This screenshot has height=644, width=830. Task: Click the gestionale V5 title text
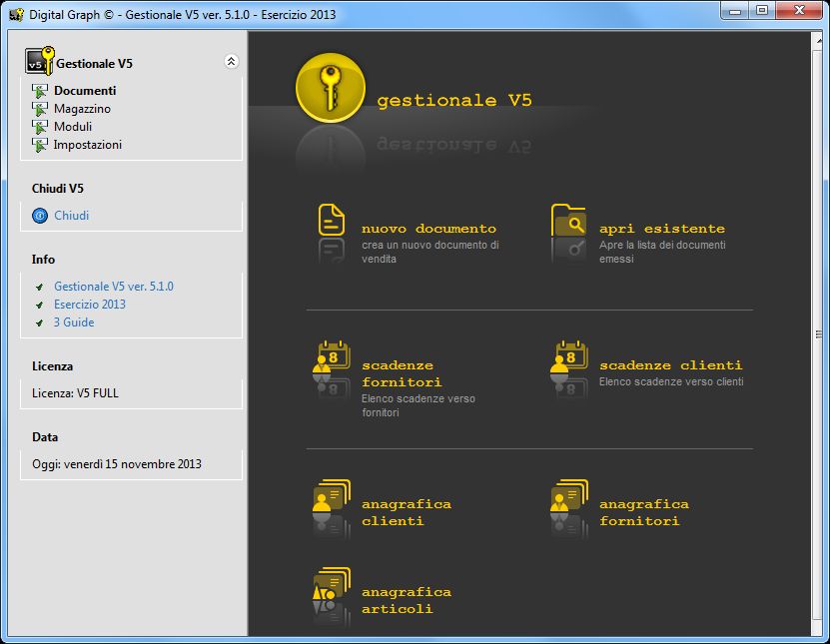[454, 100]
